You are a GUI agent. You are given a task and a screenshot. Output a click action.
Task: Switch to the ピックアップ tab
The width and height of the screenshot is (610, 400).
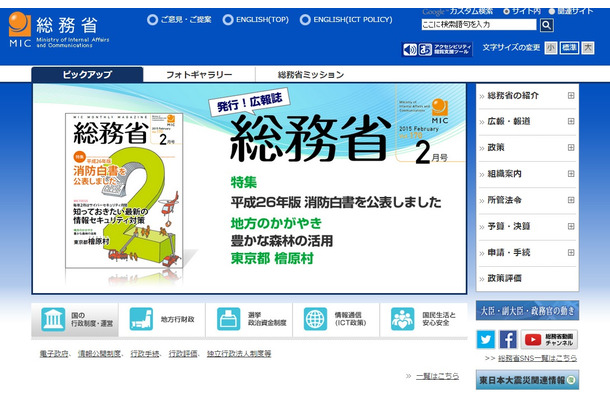tap(87, 74)
